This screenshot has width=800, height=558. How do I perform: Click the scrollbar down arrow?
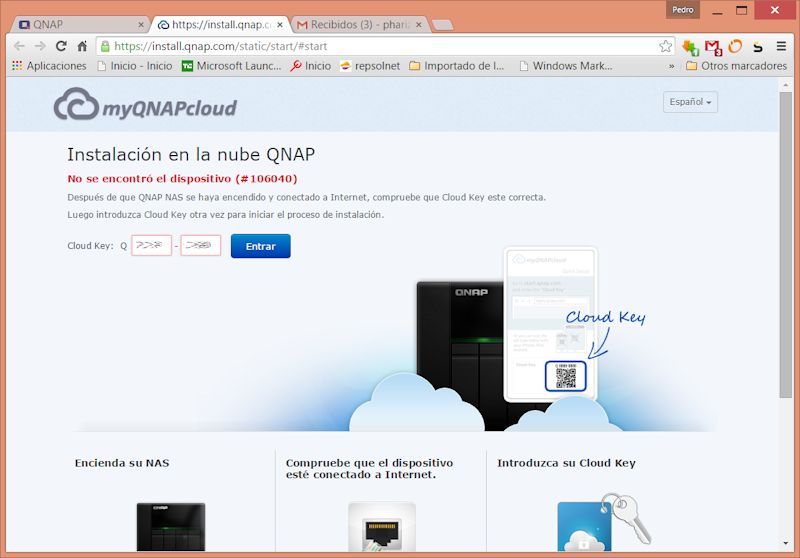[x=786, y=544]
